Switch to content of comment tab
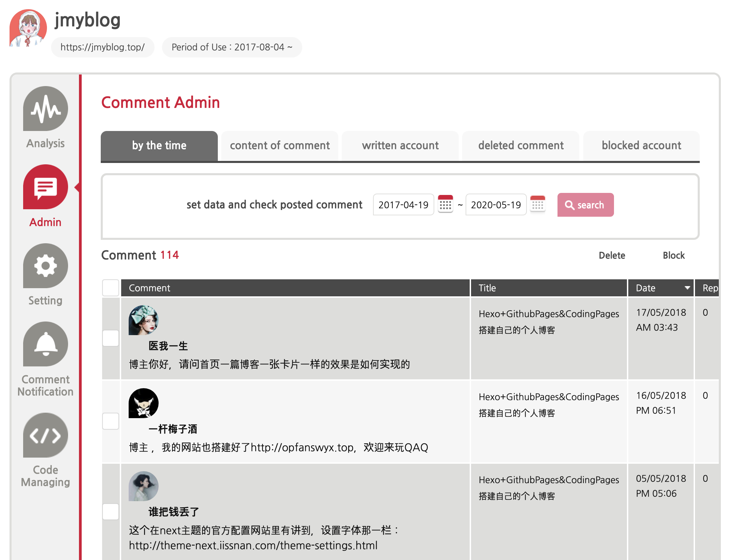744x560 pixels. click(279, 146)
